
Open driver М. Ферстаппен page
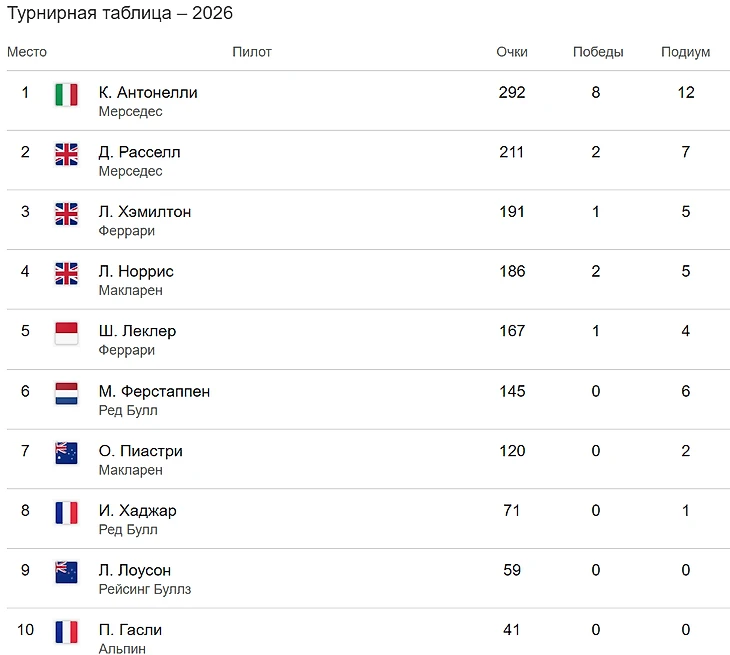(x=154, y=391)
